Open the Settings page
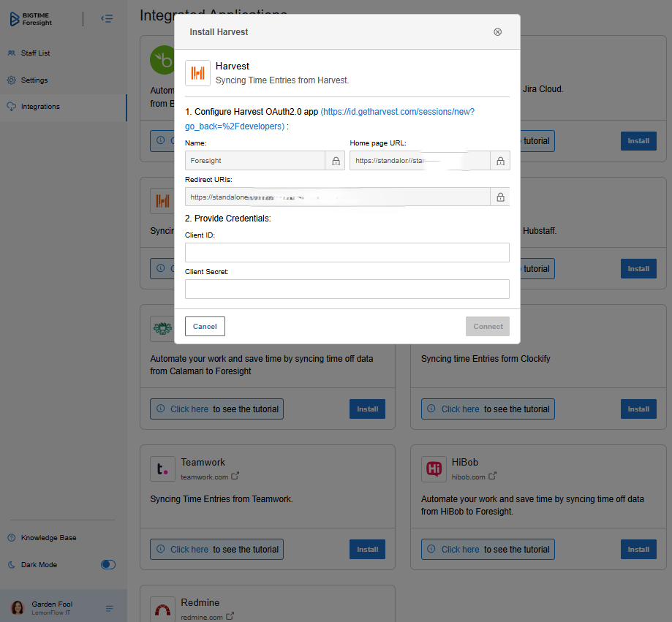 coord(34,80)
